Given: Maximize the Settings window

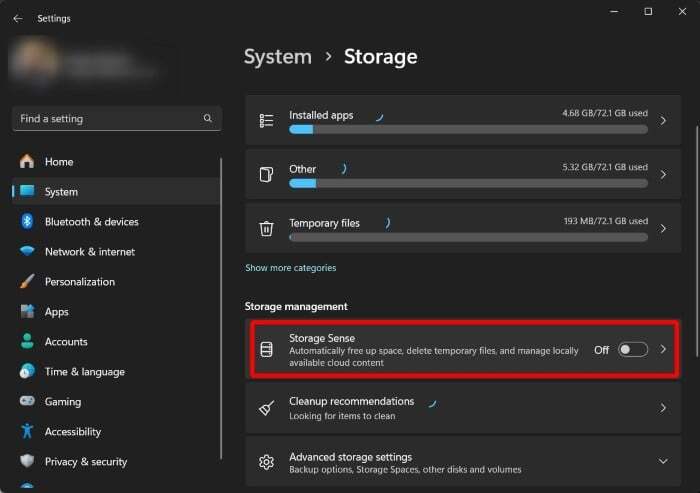Looking at the screenshot, I should 648,12.
